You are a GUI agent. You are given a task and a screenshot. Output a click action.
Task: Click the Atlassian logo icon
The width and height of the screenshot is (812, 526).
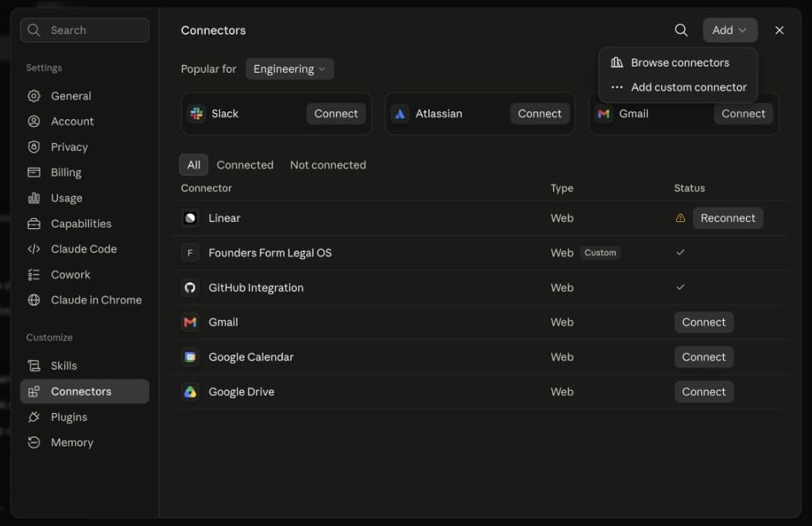click(x=400, y=114)
